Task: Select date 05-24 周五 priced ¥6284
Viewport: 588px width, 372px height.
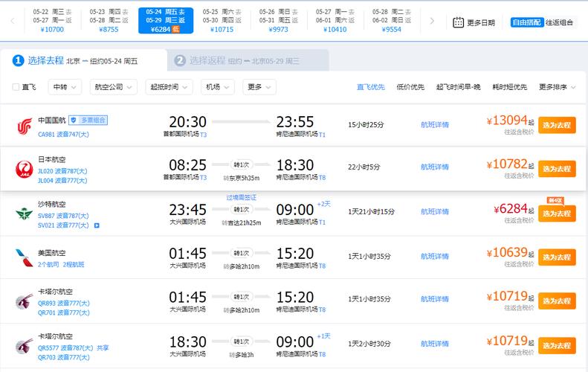Action: [166, 21]
